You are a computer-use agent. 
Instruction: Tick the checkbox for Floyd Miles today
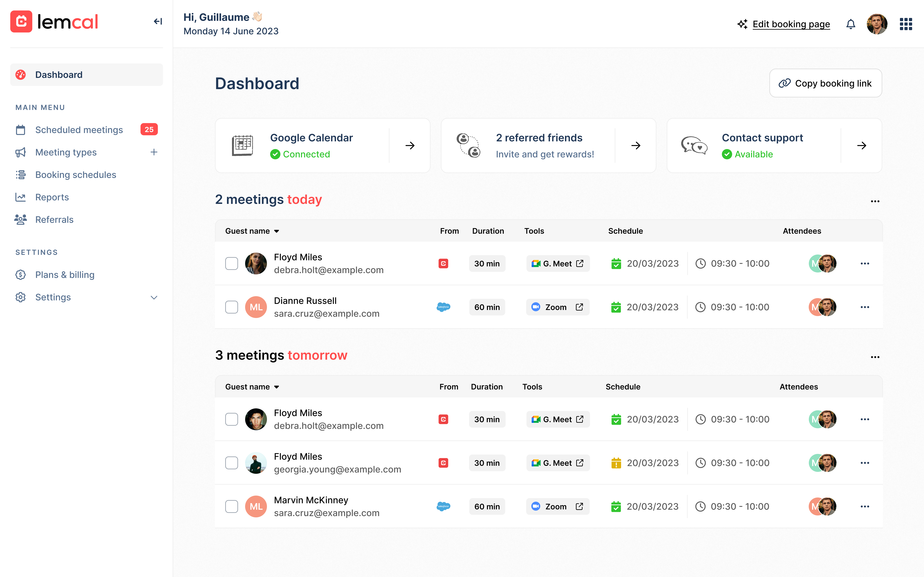232,263
